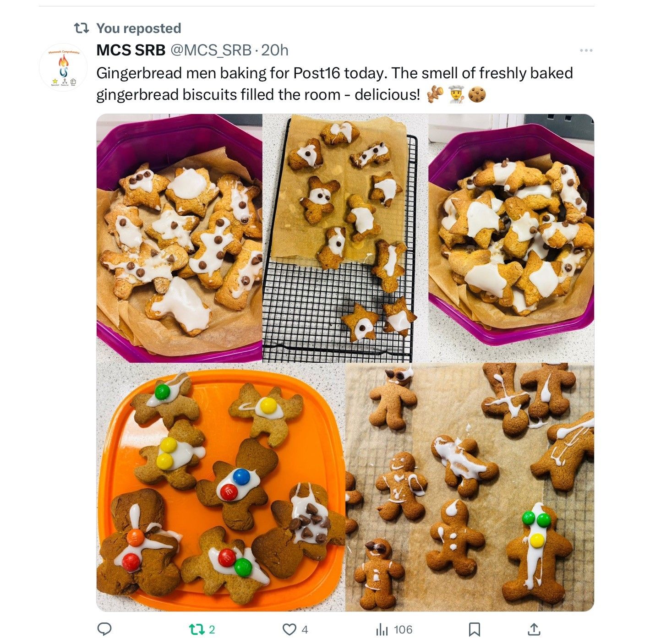Screen dimensions: 650x644
Task: Open the cooling rack biscuits photo
Action: coord(345,238)
